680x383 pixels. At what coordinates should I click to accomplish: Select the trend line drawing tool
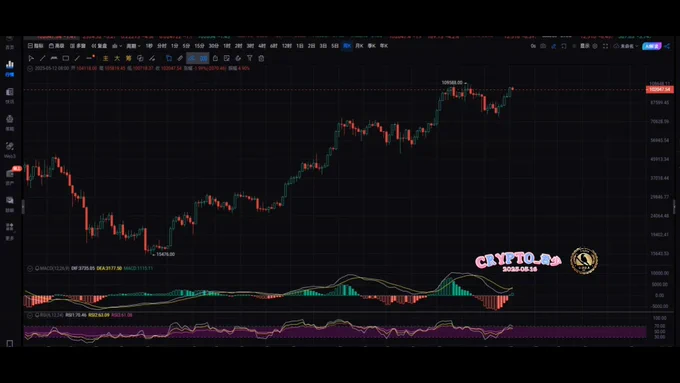[x=42, y=58]
